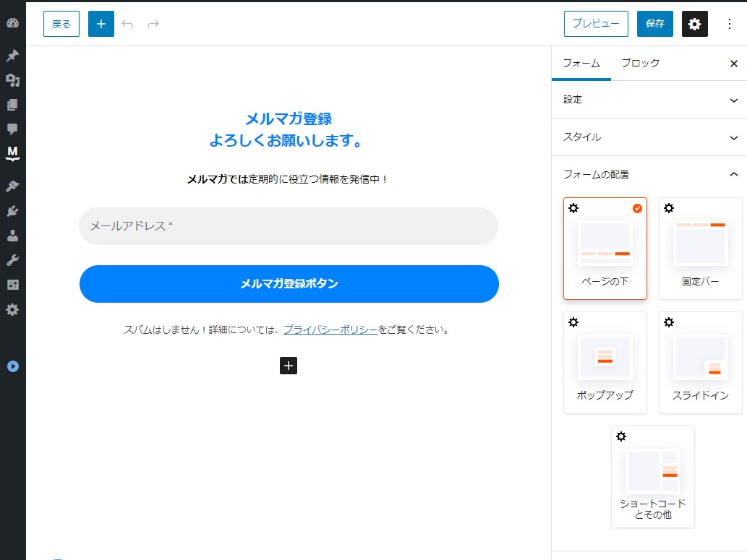Select the スライドイン form placement

click(x=700, y=363)
